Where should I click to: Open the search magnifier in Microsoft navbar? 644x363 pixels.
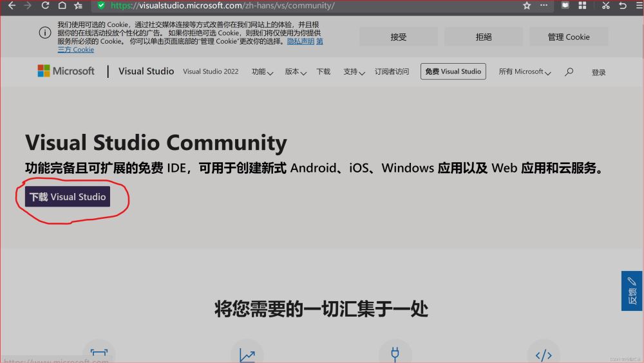pos(569,72)
